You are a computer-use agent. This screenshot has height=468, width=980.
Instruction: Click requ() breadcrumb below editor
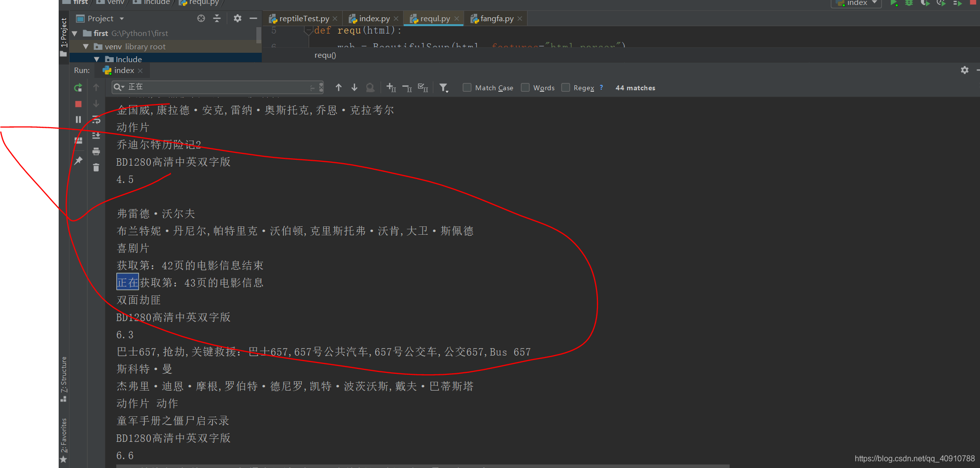[325, 55]
